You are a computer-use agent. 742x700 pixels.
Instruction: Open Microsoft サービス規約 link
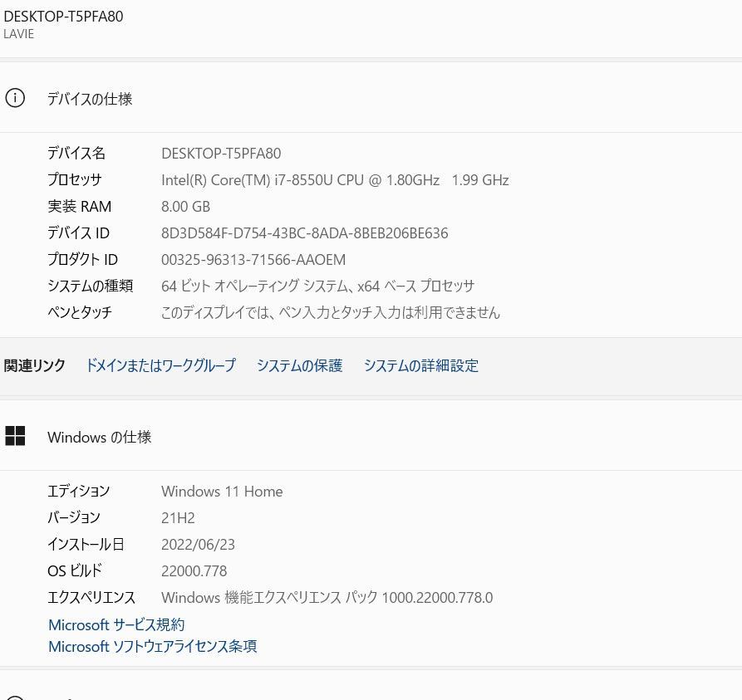click(116, 624)
